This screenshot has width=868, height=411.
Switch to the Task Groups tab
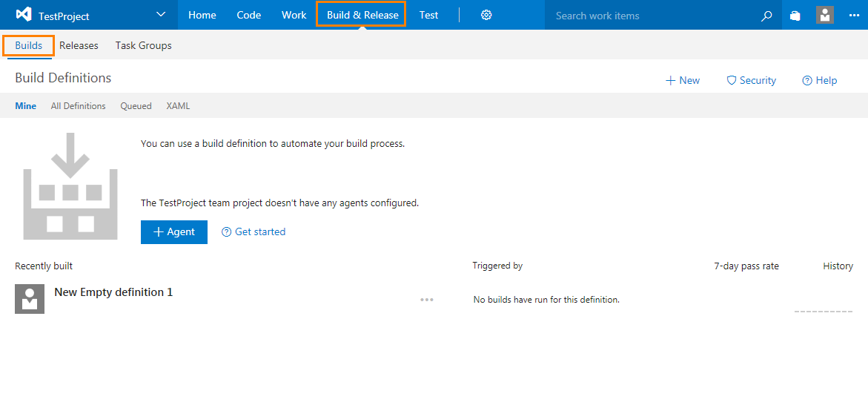tap(143, 45)
